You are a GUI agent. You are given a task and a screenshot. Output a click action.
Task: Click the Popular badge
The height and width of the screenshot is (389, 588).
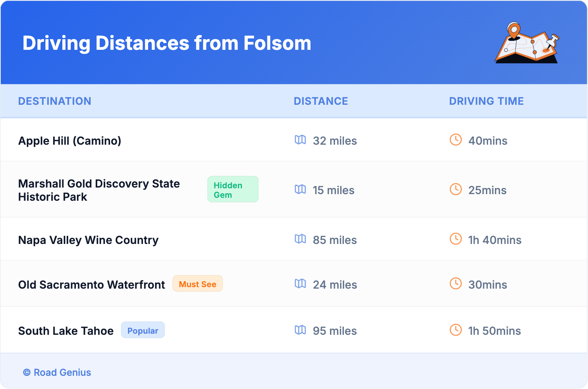[143, 330]
